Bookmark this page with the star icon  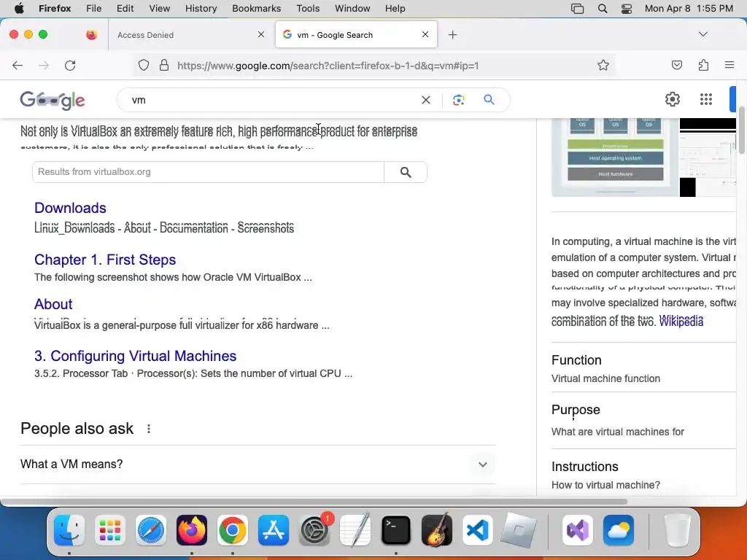603,65
